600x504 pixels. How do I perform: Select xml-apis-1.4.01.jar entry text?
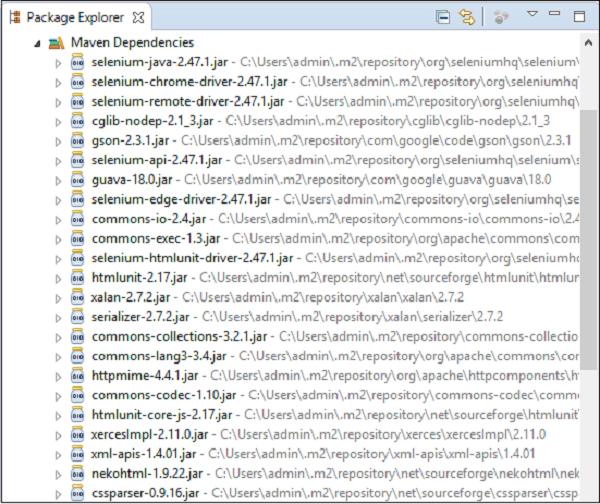pyautogui.click(x=143, y=454)
